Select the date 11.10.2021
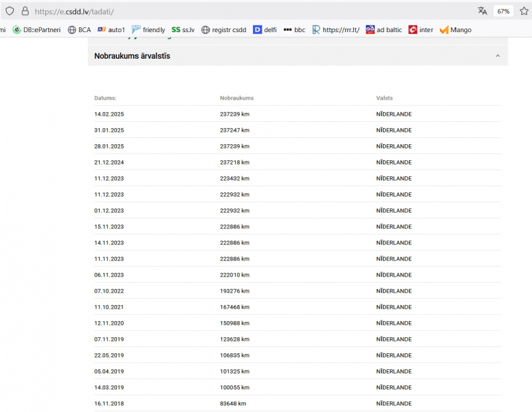Viewport: 532px width, 412px height. pos(109,307)
